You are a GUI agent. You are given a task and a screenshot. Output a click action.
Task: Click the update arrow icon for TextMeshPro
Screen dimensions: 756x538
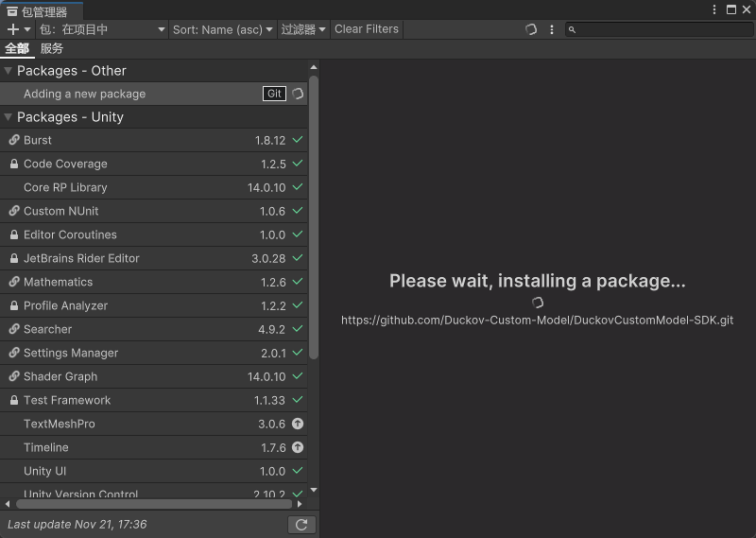click(x=298, y=425)
